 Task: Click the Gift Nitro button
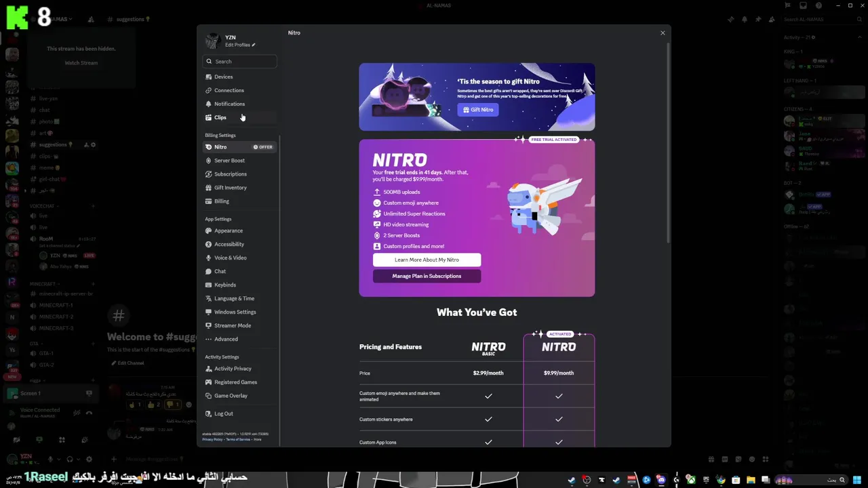click(x=478, y=109)
